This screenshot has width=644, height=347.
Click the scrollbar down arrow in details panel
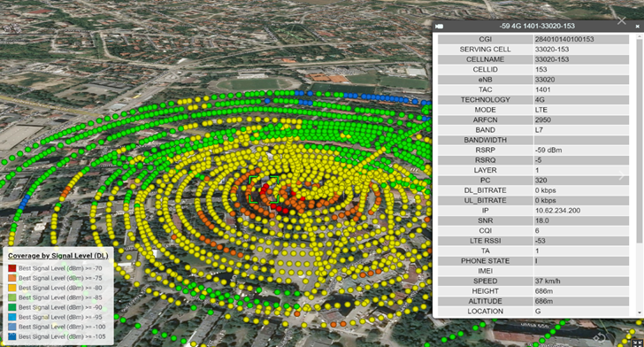(x=639, y=313)
